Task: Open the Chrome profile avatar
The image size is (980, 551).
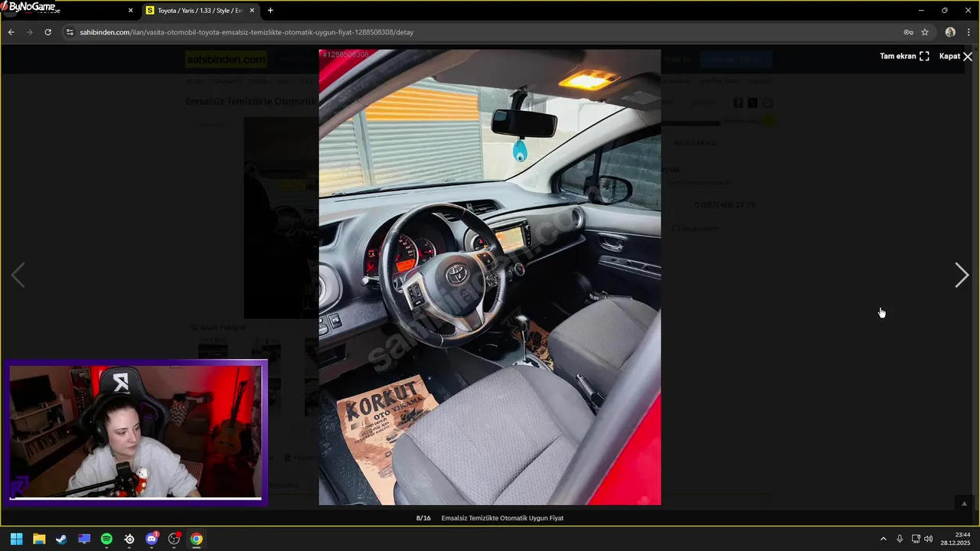Action: 950,32
